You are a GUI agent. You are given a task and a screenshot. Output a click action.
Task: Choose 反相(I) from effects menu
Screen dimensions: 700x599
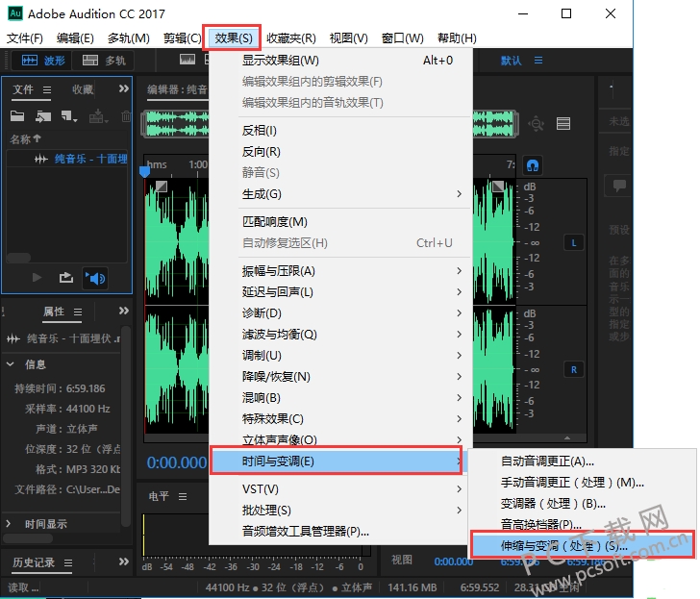click(340, 131)
